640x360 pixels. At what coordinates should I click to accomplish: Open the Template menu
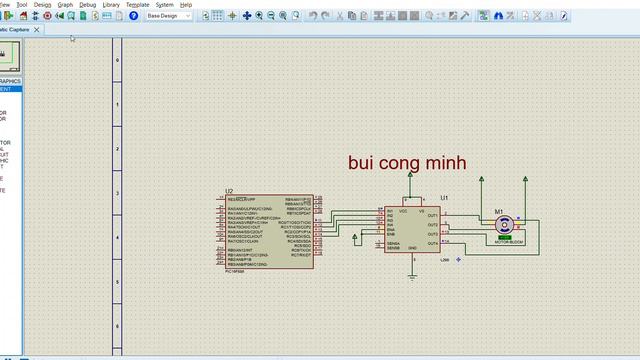tap(138, 5)
